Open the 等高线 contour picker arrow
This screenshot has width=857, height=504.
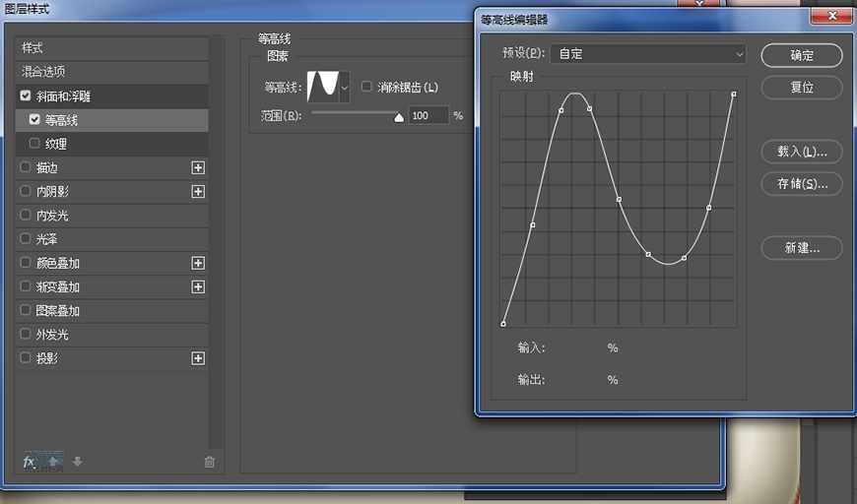[344, 88]
